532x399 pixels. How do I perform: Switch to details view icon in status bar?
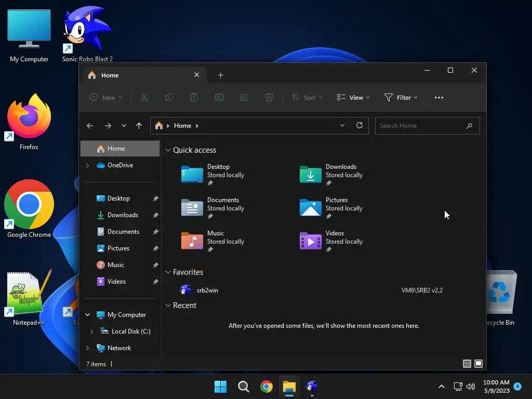coord(467,364)
